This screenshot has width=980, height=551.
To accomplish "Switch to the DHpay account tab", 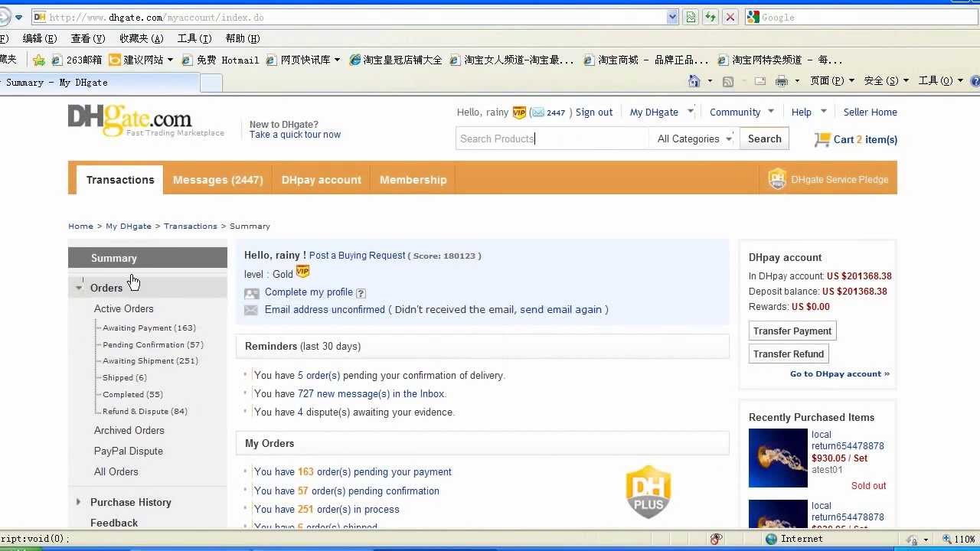I will point(322,180).
